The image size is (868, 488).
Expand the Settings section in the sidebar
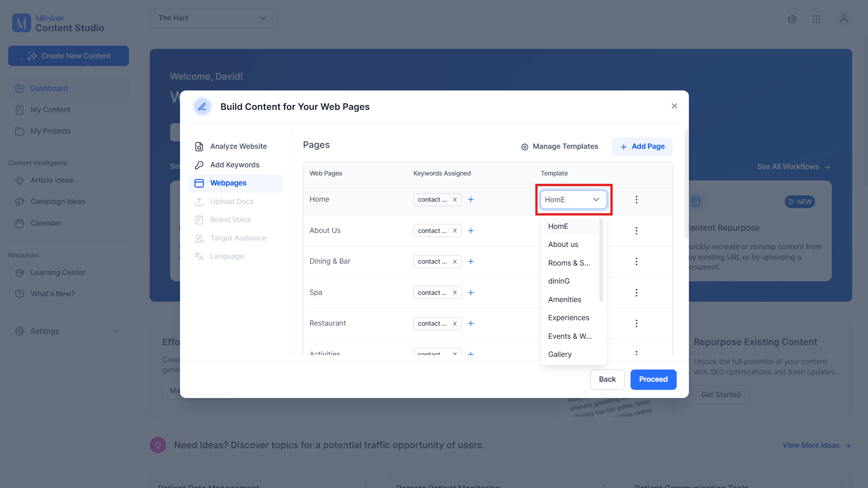pyautogui.click(x=68, y=331)
